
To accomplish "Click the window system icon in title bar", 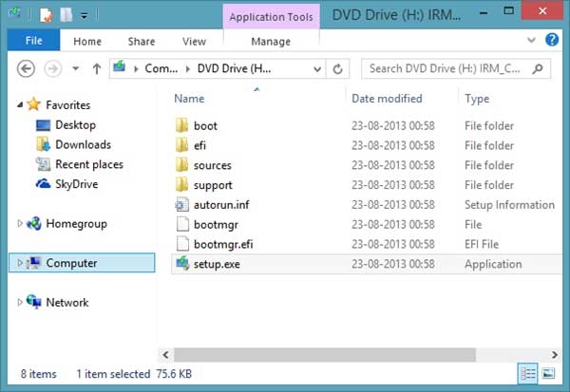I will [x=15, y=14].
